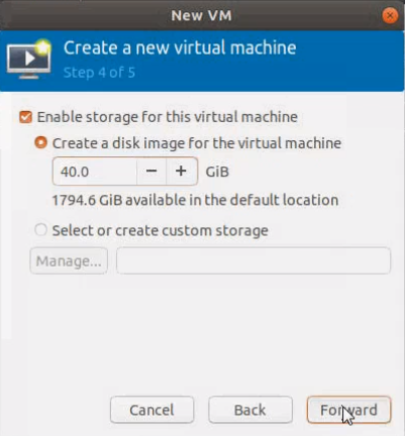
Task: Click the 'Enable storage for this virtual machine' label
Action: (167, 117)
